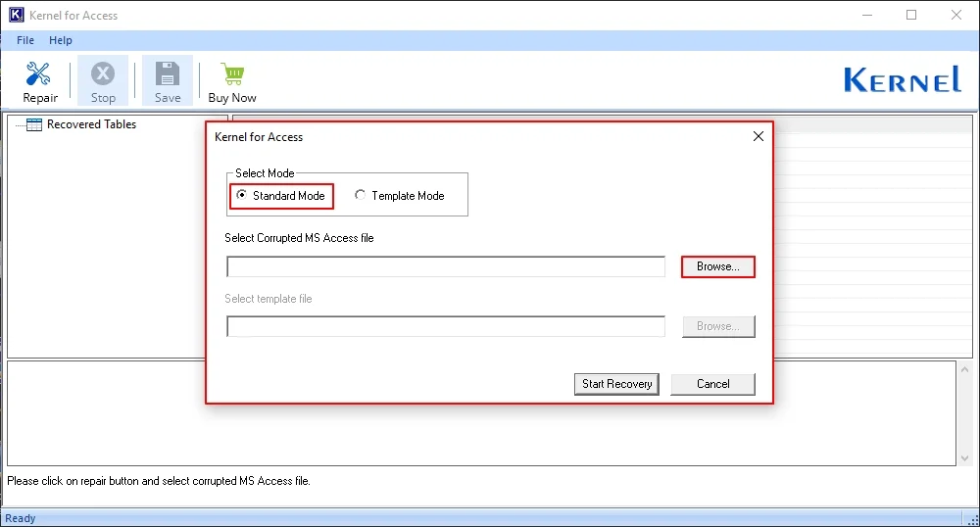This screenshot has width=980, height=527.
Task: Close the Kernel for Access dialog
Action: [x=758, y=137]
